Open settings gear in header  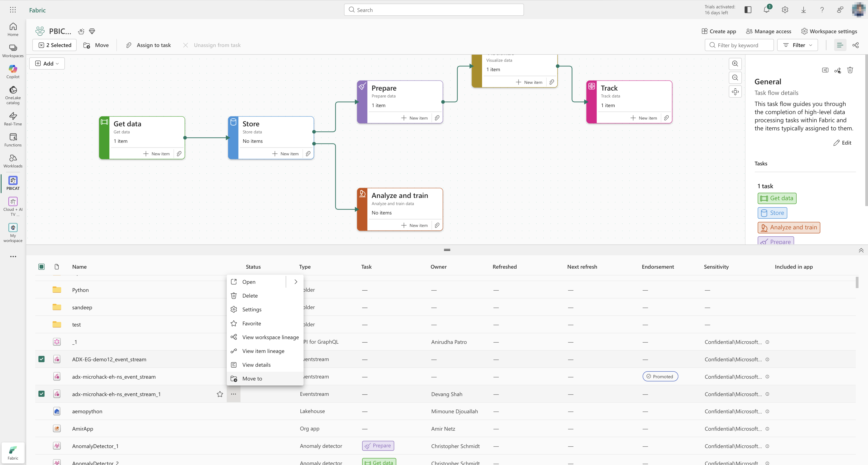(785, 10)
